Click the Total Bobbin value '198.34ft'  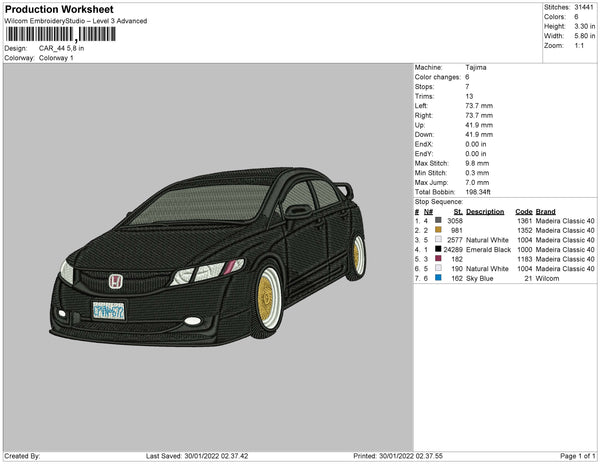click(478, 192)
